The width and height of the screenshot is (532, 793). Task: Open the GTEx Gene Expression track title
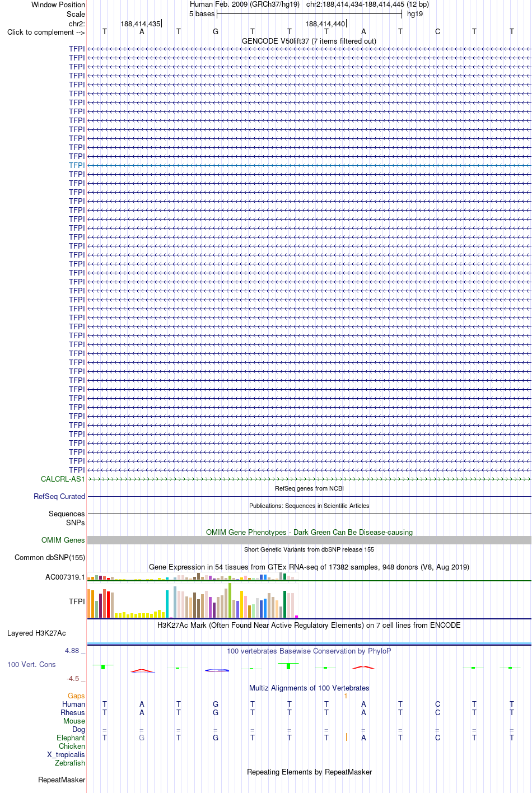coord(309,567)
